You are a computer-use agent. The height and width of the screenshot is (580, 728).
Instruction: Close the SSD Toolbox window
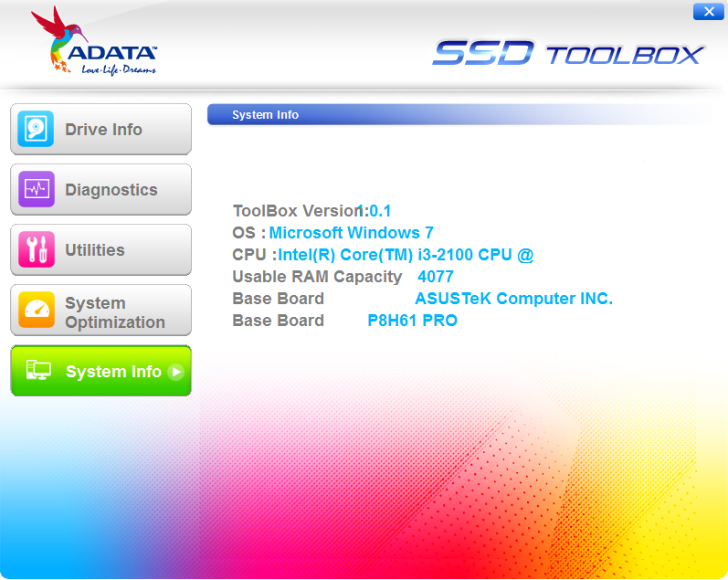coord(709,12)
